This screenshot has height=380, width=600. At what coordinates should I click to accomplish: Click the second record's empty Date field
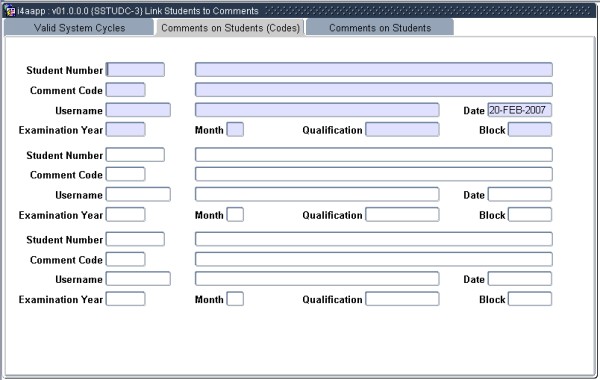520,194
